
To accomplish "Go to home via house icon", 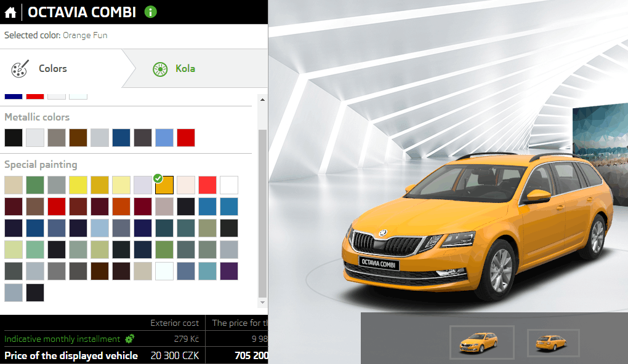I will click(10, 12).
